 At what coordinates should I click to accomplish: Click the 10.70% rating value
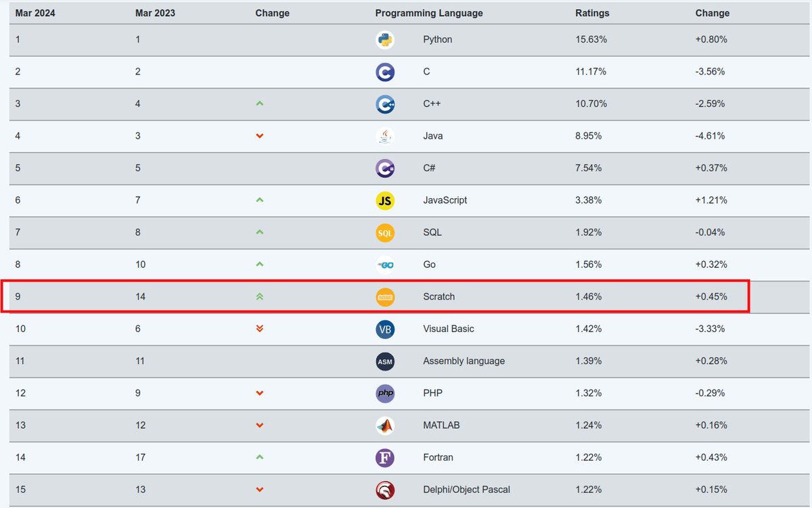[x=591, y=104]
